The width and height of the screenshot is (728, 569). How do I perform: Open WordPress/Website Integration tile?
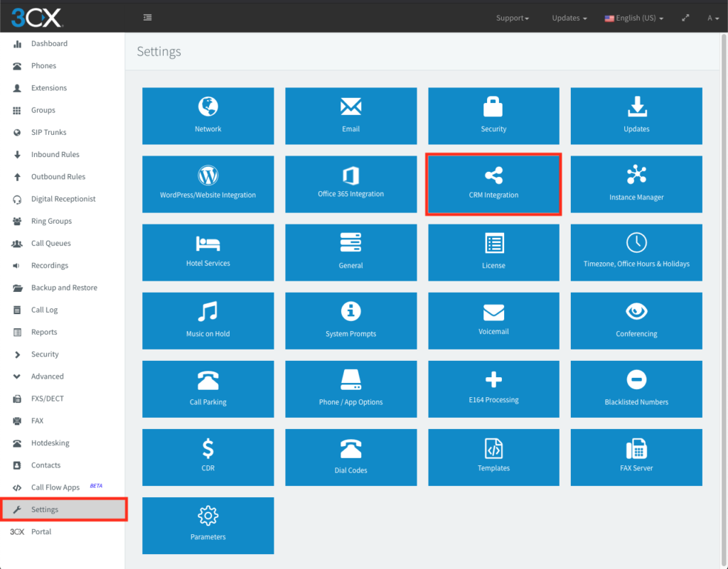tap(208, 184)
